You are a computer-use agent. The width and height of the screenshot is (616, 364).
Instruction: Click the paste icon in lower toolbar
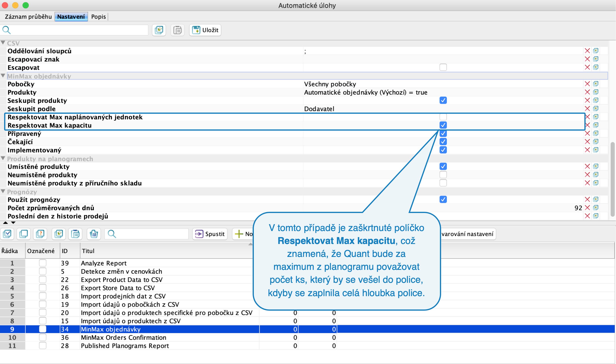(x=75, y=234)
